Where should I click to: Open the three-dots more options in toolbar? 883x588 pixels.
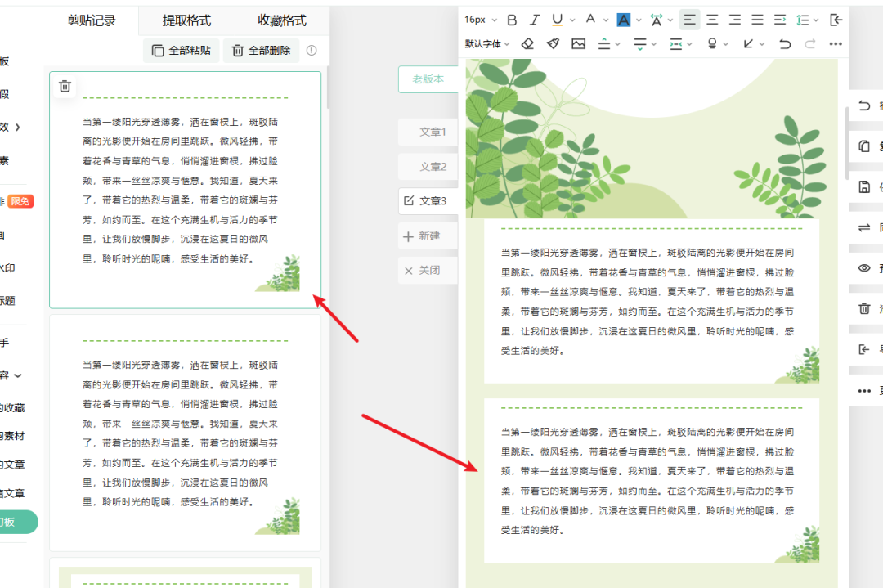(x=836, y=43)
